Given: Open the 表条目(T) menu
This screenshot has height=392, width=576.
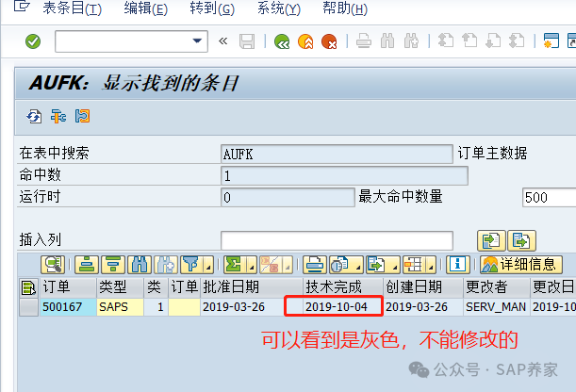Looking at the screenshot, I should point(72,8).
